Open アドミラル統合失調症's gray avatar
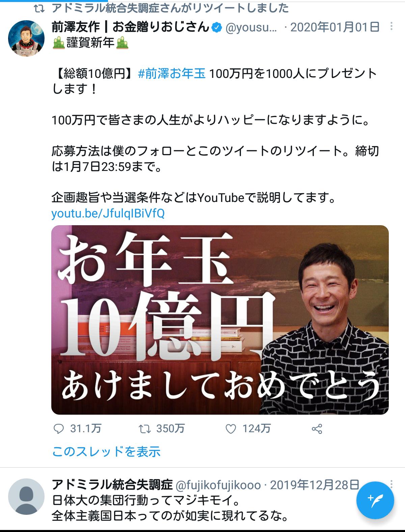 26,496
